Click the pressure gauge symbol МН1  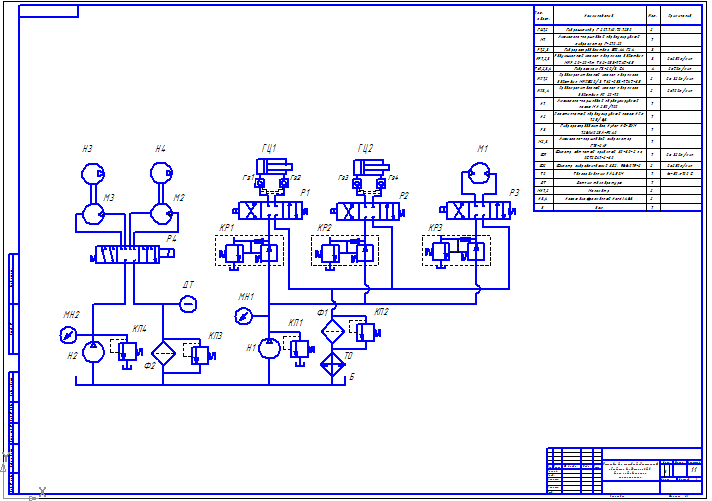243,316
